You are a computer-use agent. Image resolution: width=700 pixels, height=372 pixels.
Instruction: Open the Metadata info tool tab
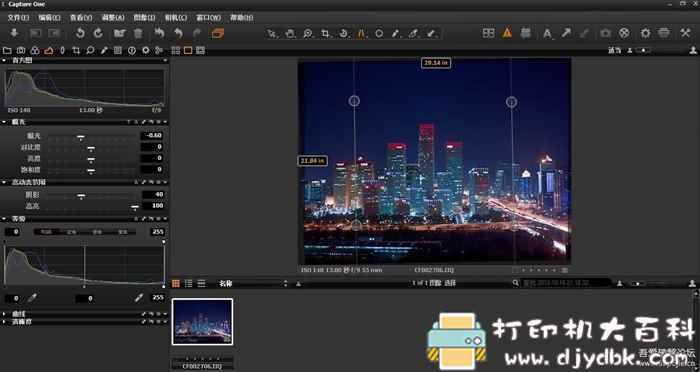[132, 50]
